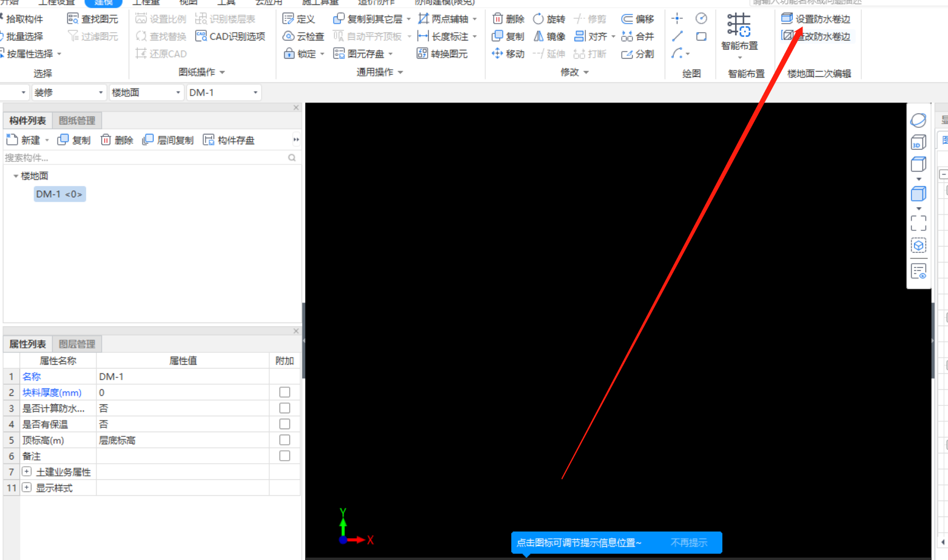Expand the 土建业务属性 property row
This screenshot has height=560, width=948.
(x=27, y=472)
